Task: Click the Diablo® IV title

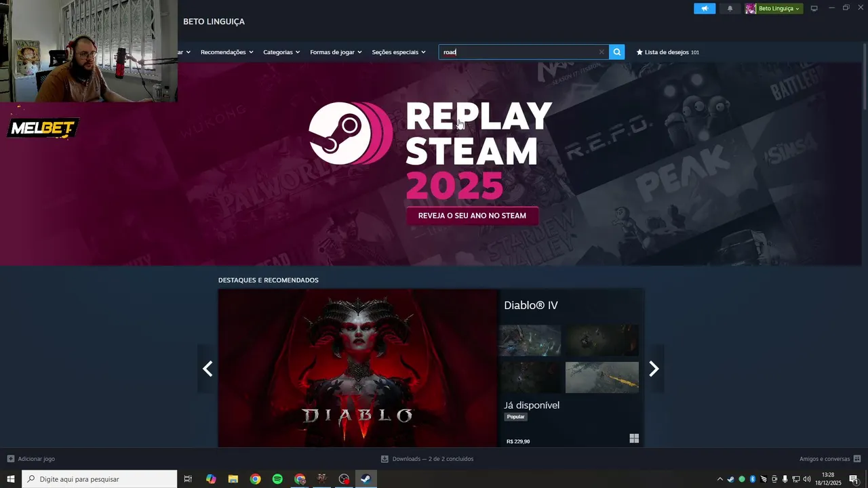Action: click(531, 305)
